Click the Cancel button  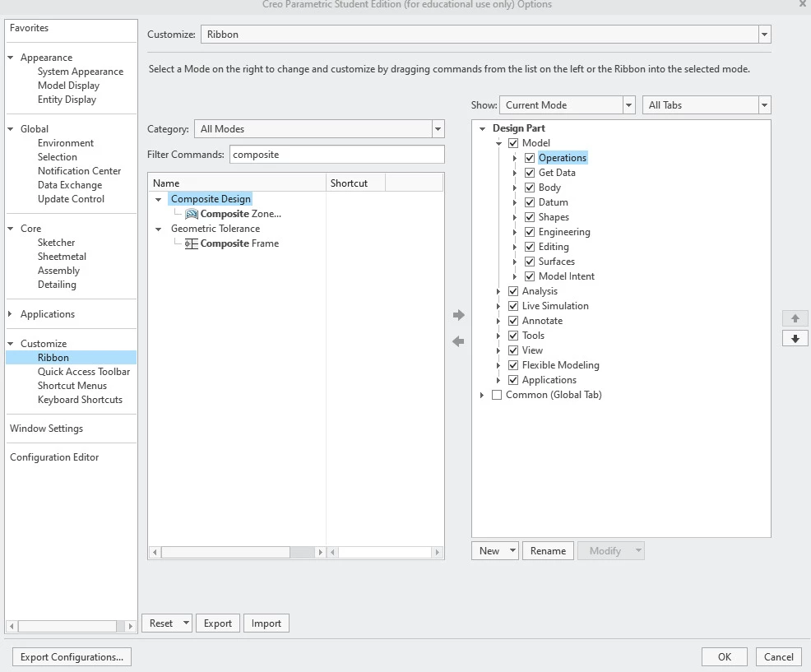(778, 656)
